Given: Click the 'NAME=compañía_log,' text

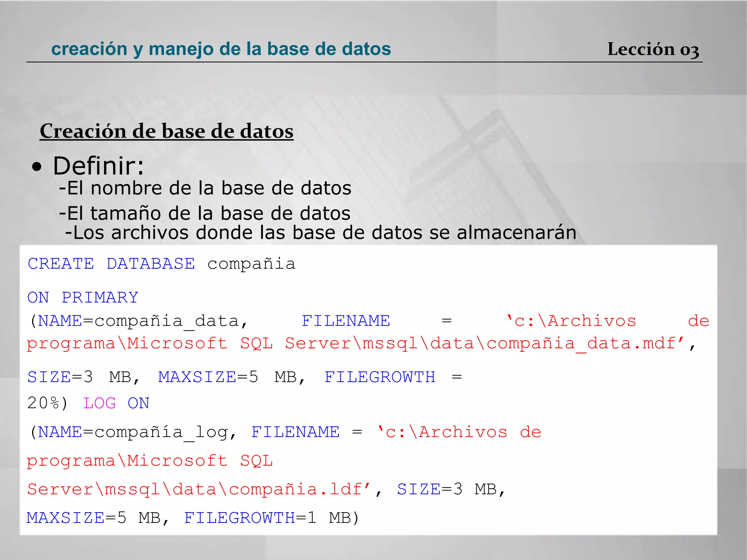Looking at the screenshot, I should click(137, 433).
